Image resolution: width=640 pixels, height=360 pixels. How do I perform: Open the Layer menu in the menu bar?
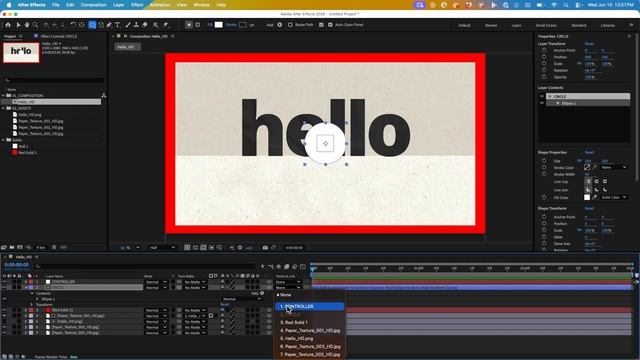point(118,5)
